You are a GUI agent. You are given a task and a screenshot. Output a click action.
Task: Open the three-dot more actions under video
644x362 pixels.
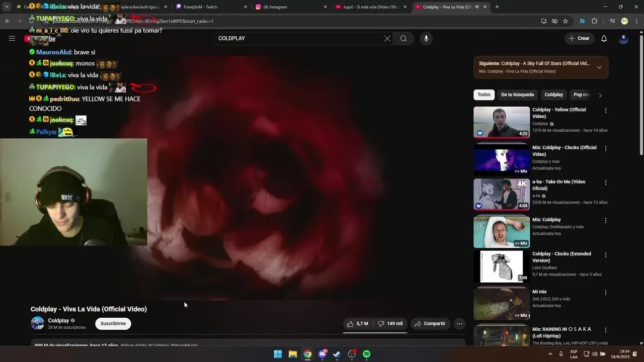[459, 324]
